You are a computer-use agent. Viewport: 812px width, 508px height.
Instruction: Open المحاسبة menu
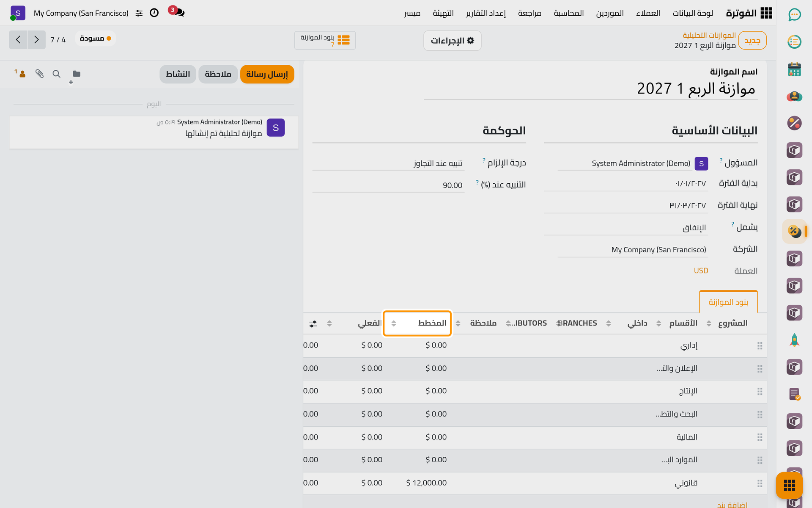568,13
